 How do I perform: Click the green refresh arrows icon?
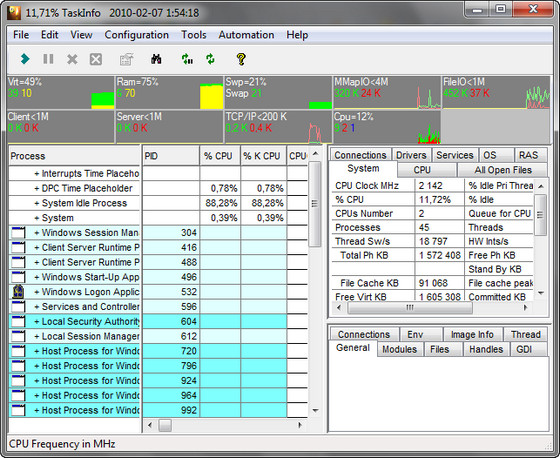(210, 59)
